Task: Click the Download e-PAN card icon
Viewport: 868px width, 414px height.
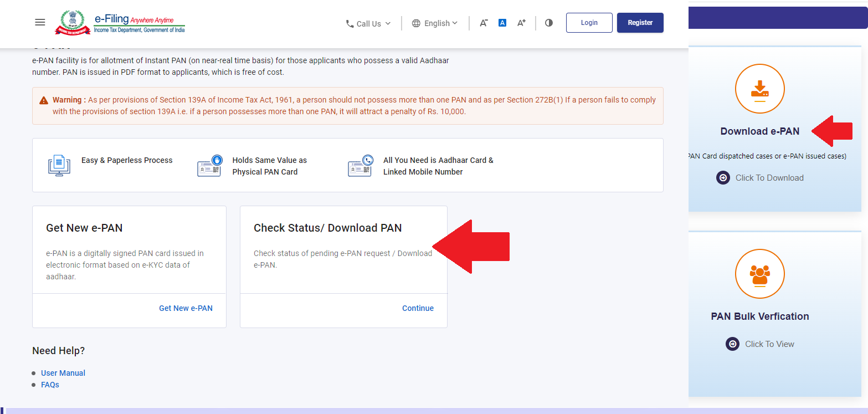Action: pos(759,89)
